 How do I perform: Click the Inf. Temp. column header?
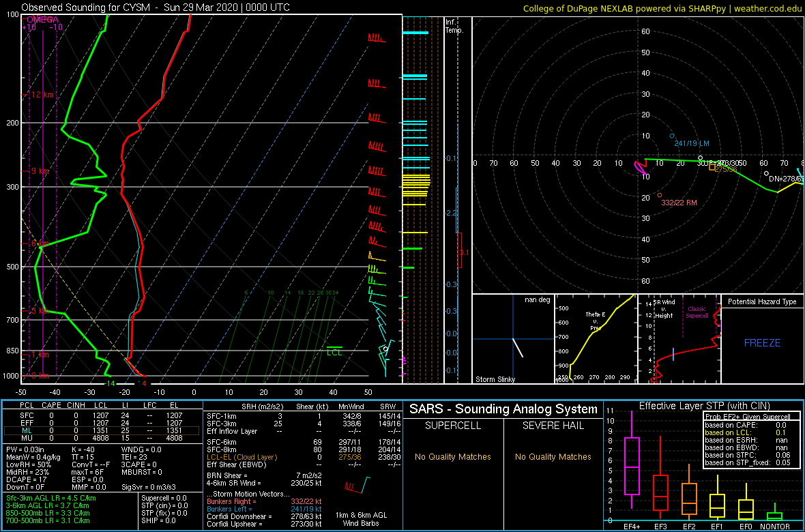coord(455,26)
